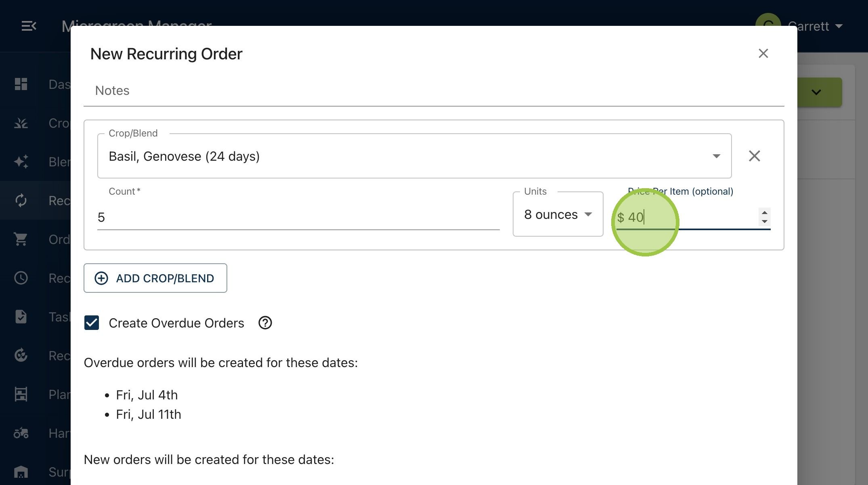Select the Recurring orders cycle icon
The width and height of the screenshot is (868, 485).
(x=21, y=200)
